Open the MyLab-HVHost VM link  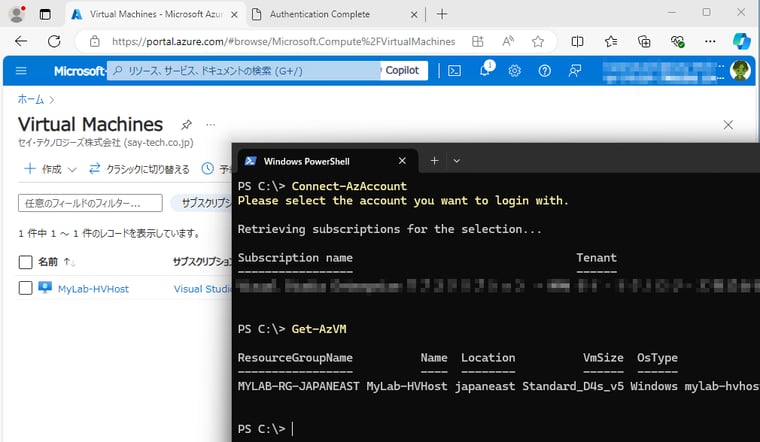tap(93, 289)
